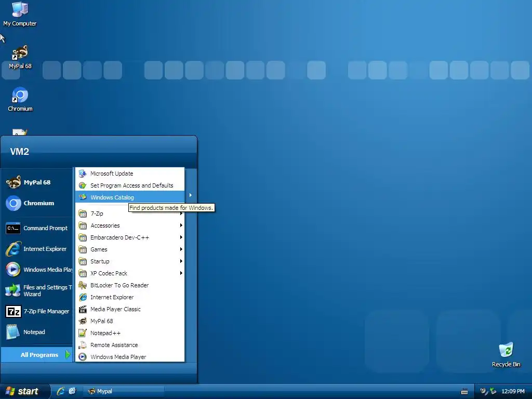532x399 pixels.
Task: Launch 7-Zip File Manager
Action: tap(37, 312)
